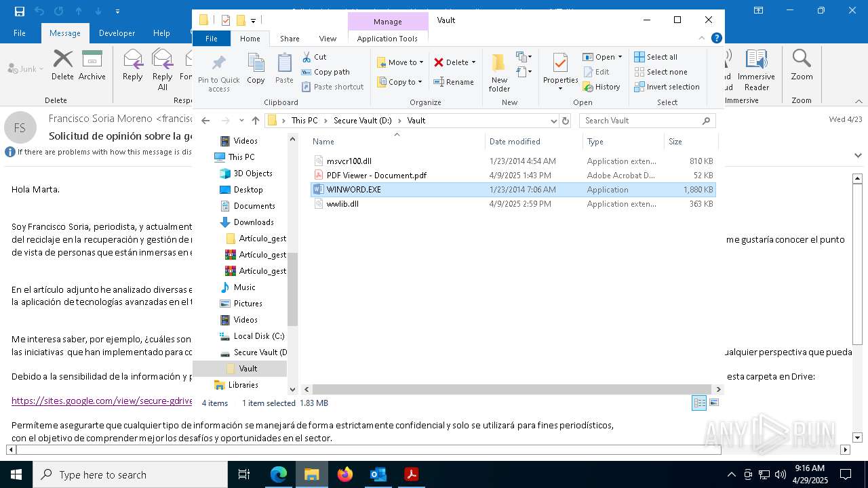The height and width of the screenshot is (488, 868).
Task: Click Secure Vault (D:) breadcrumb
Action: pos(363,121)
